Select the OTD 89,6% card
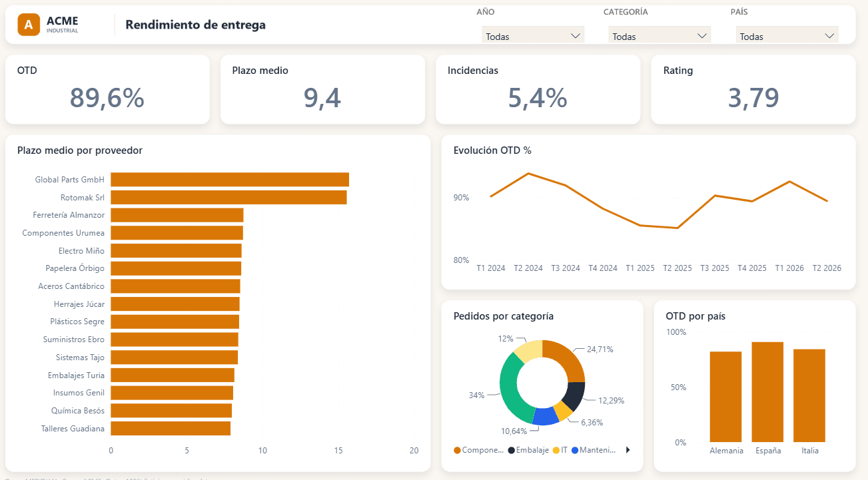 [x=107, y=89]
